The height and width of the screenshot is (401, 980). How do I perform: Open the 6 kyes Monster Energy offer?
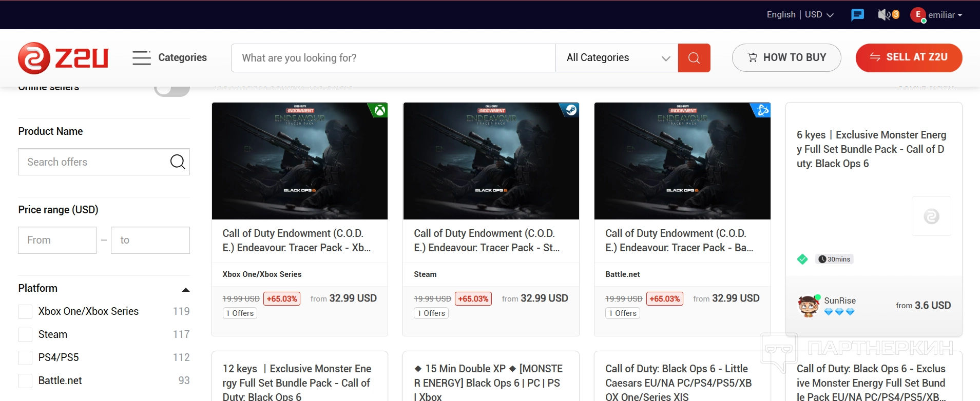pos(872,149)
